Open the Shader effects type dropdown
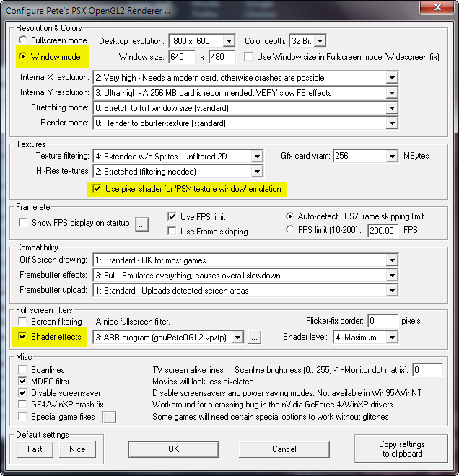 click(x=168, y=338)
